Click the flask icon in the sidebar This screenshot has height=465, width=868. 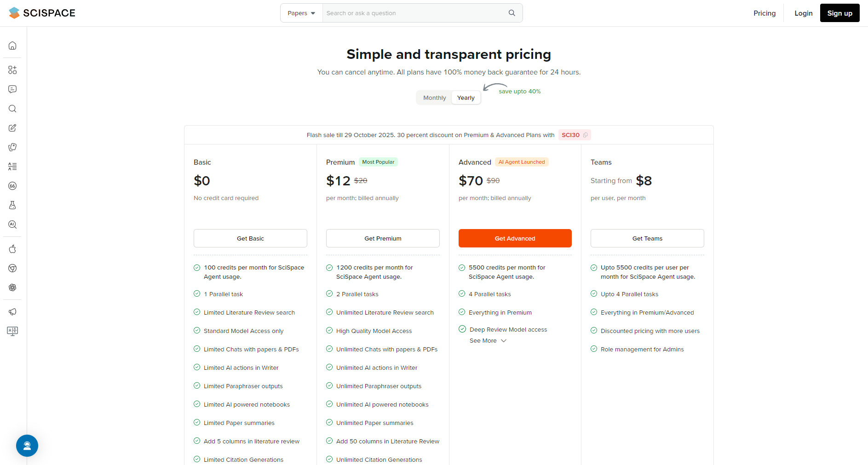tap(12, 205)
